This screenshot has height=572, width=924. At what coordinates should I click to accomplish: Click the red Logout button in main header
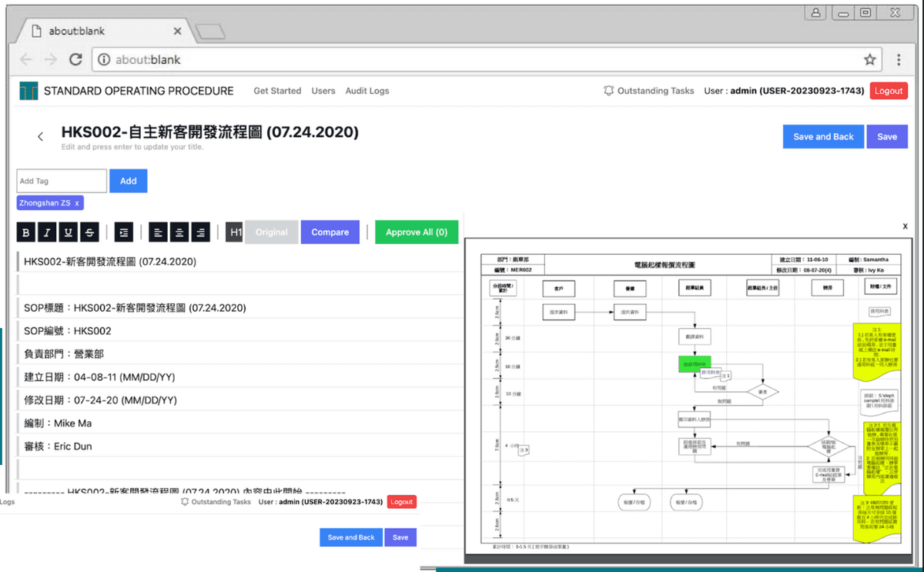[889, 91]
